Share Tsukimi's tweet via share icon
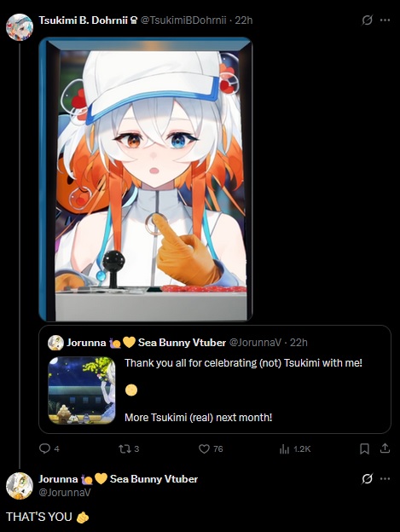400x532 pixels. coord(385,448)
